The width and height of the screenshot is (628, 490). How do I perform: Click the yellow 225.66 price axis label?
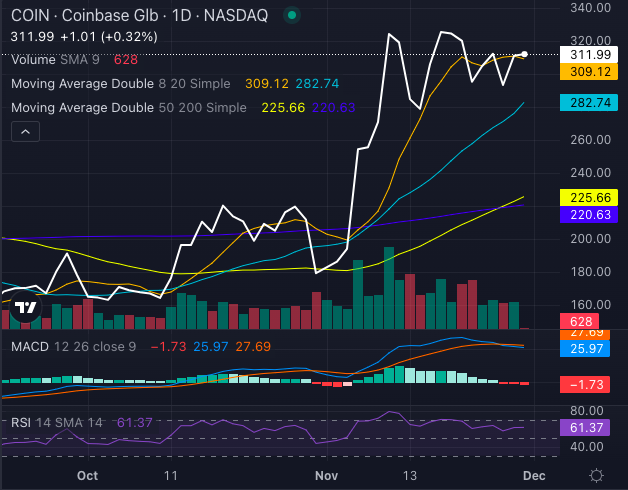[590, 197]
